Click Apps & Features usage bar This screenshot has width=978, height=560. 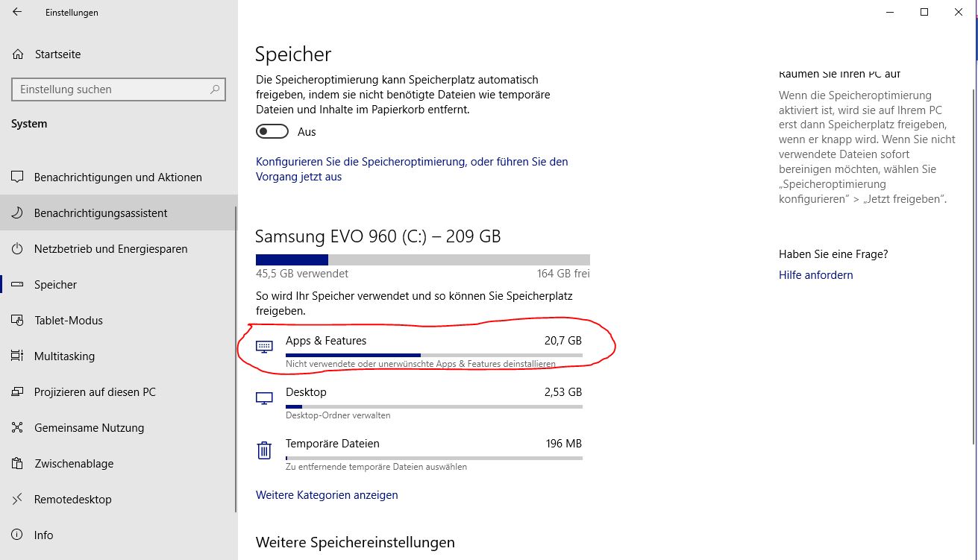434,356
